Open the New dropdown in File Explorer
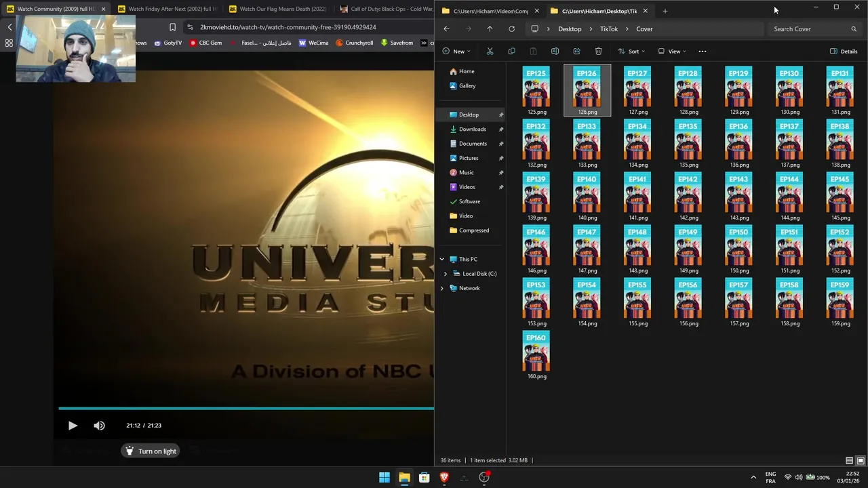 457,52
